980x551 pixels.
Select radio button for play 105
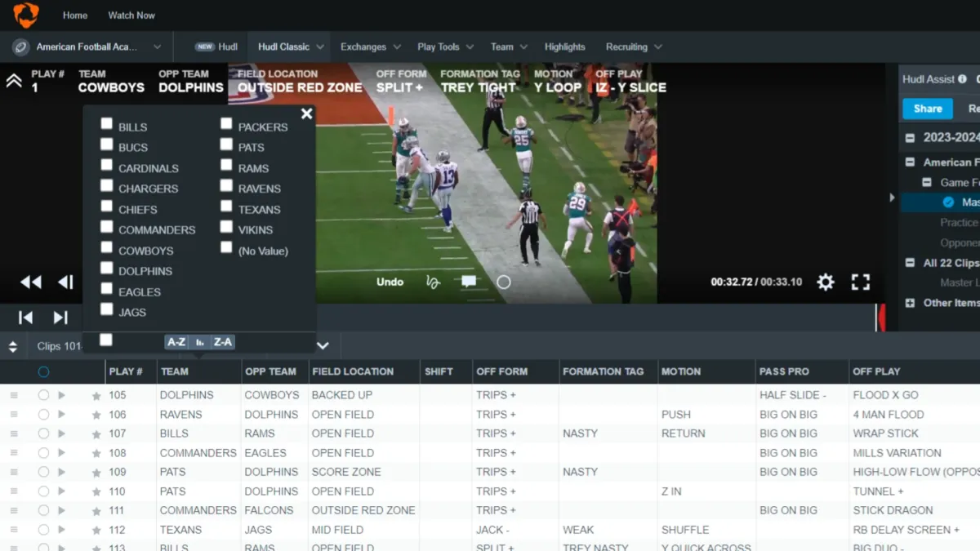(43, 395)
